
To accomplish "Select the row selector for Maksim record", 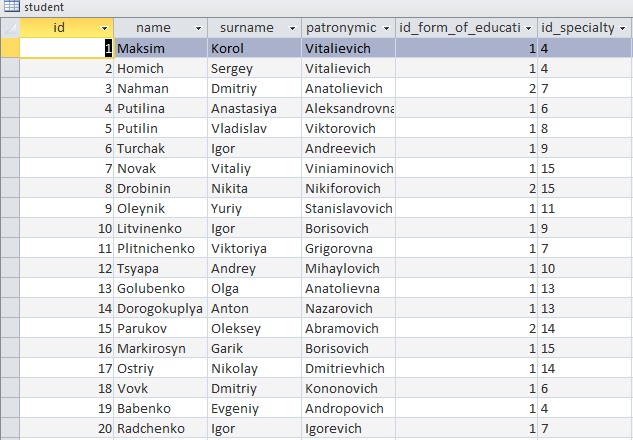I will (x=9, y=48).
